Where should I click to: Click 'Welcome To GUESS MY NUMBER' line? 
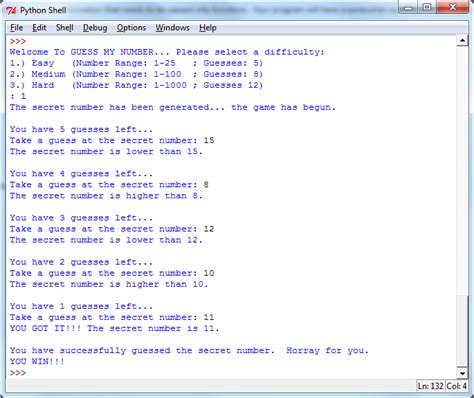(x=167, y=52)
